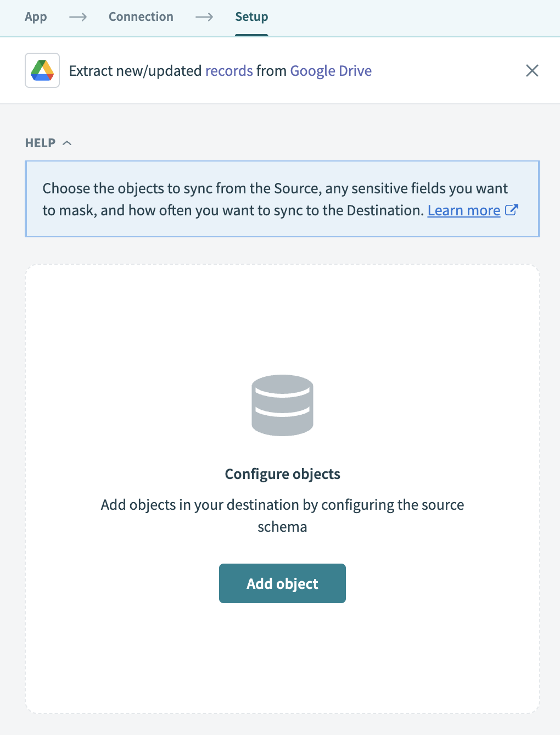Click the Configure objects heading text
Viewport: 560px width, 735px height.
coord(282,474)
